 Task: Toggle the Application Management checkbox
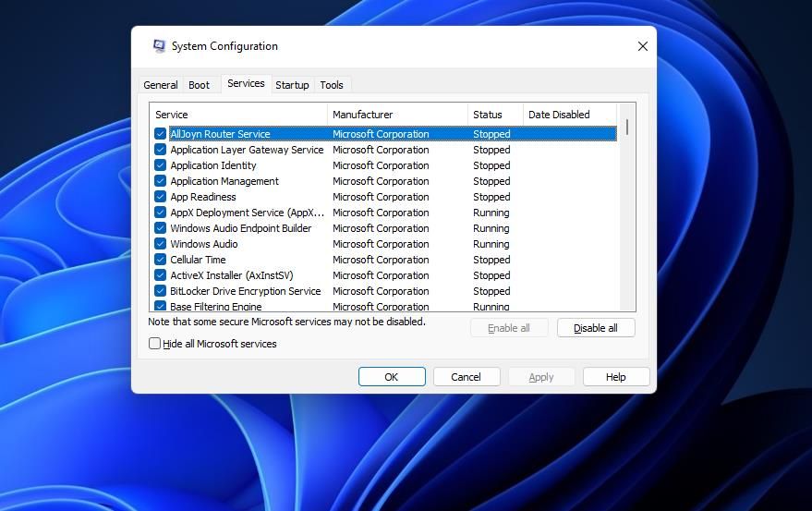click(160, 181)
